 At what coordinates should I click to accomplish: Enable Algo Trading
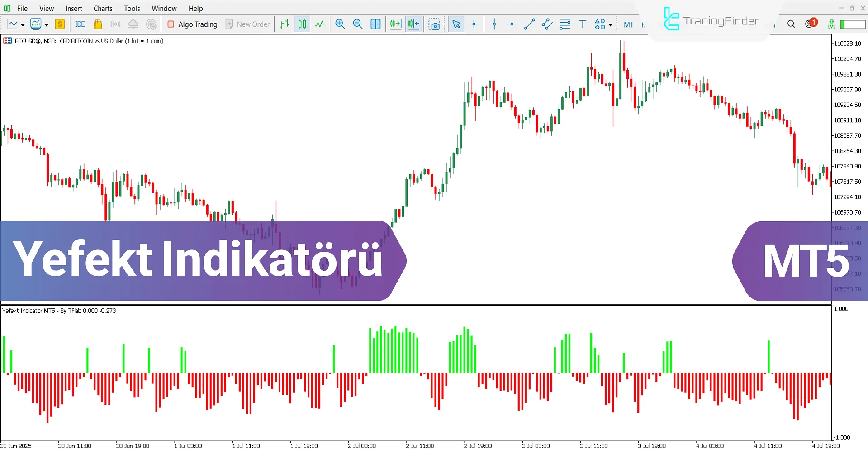tap(192, 24)
